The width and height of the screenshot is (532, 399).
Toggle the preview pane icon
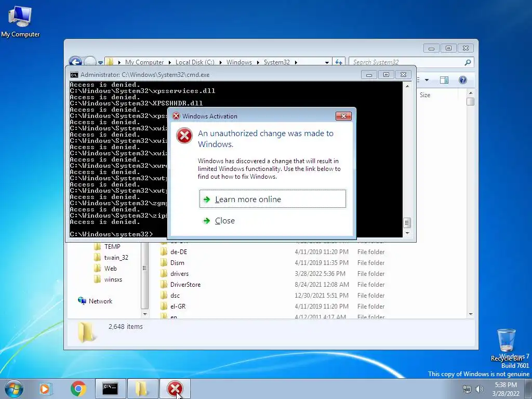tap(444, 80)
